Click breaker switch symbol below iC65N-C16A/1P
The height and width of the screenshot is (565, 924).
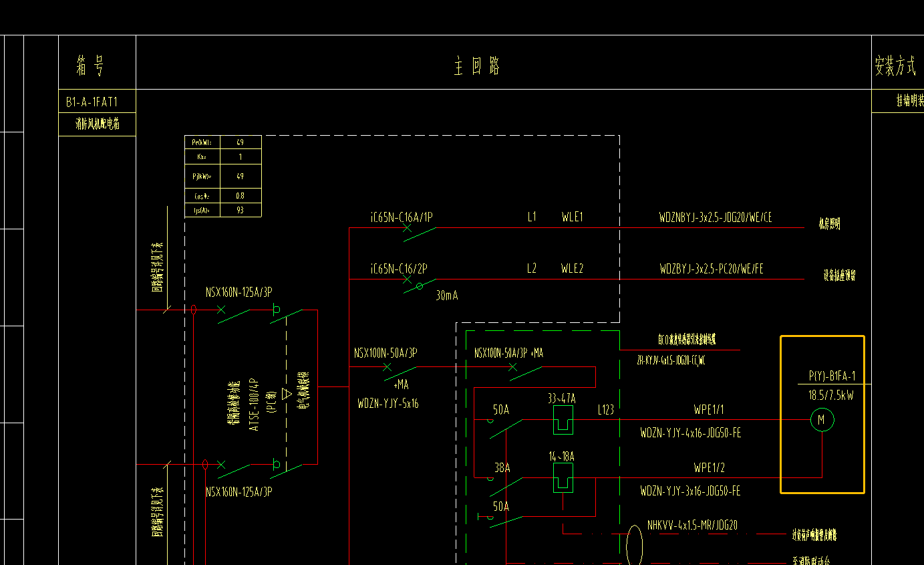[419, 233]
